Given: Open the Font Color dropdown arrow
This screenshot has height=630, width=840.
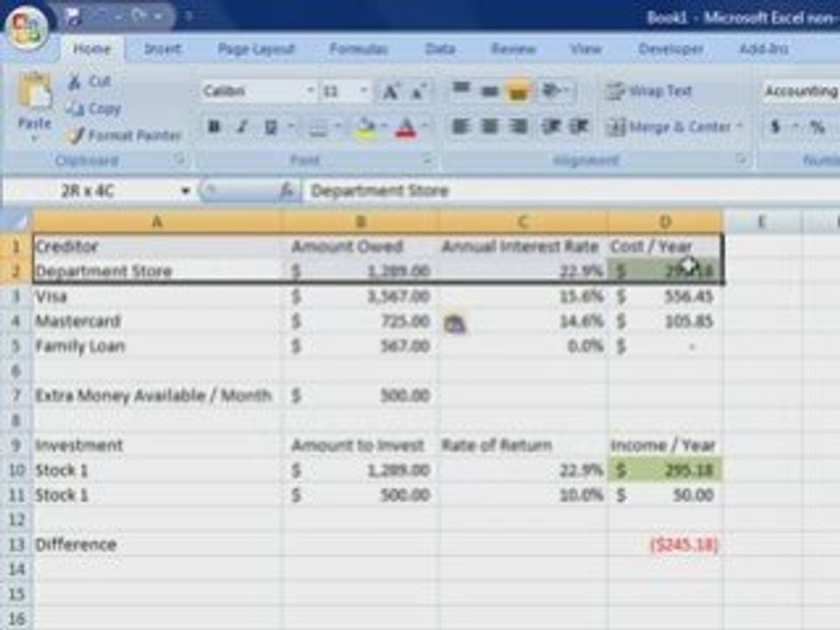Looking at the screenshot, I should click(x=425, y=127).
